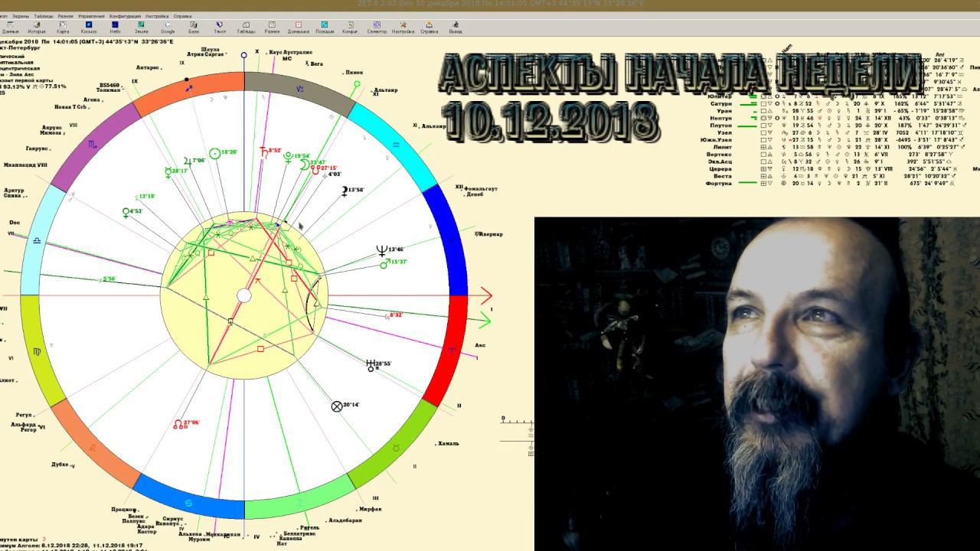The image size is (980, 551).
Task: Toggle the Плутон row checkbox
Action: (x=763, y=126)
